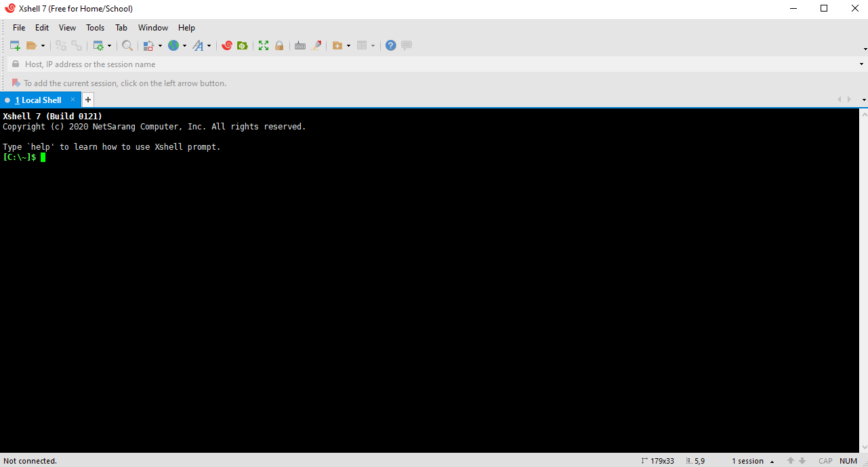
Task: Expand the folder-plus icon dropdown arrow
Action: [348, 45]
